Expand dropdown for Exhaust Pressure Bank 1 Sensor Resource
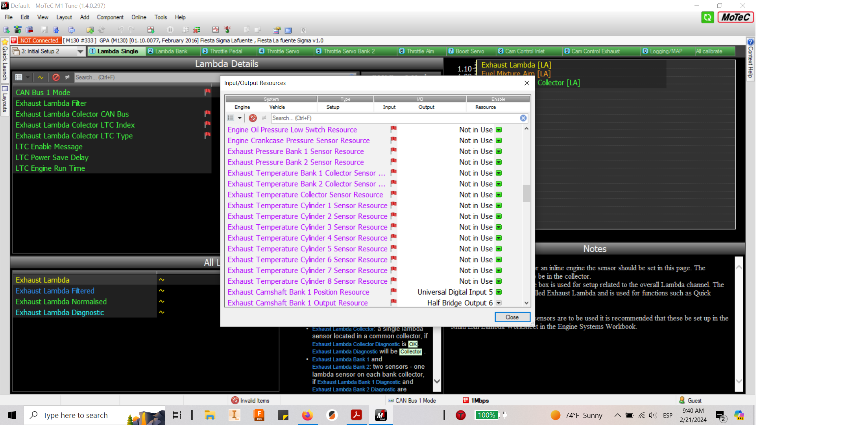The image size is (868, 425). click(499, 152)
